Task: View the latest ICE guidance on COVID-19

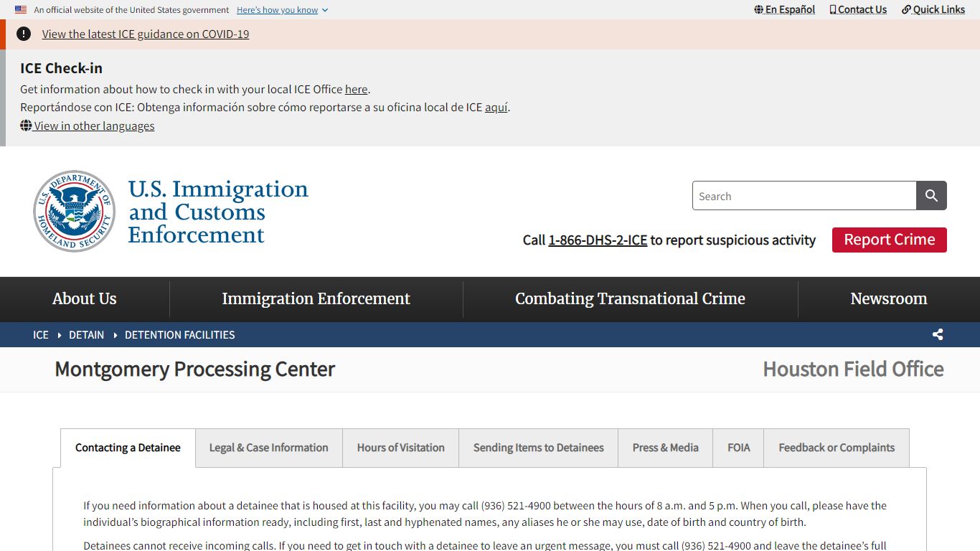Action: 146,34
